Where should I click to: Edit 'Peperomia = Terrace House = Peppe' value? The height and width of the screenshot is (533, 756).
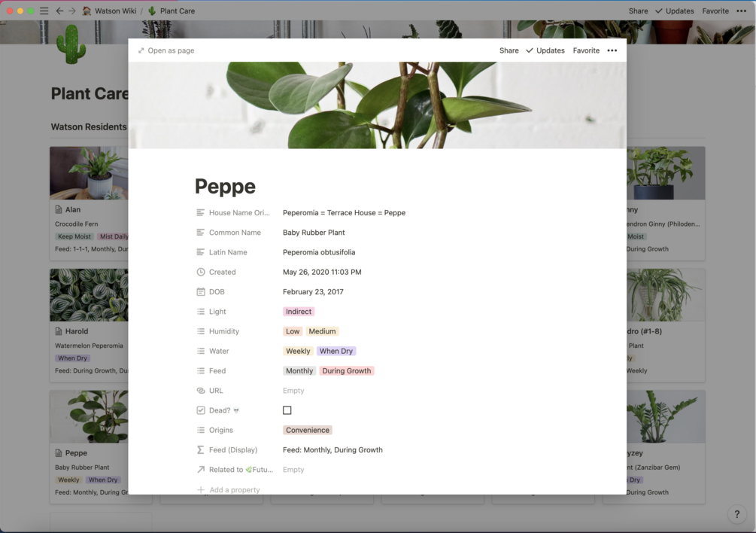pyautogui.click(x=345, y=213)
